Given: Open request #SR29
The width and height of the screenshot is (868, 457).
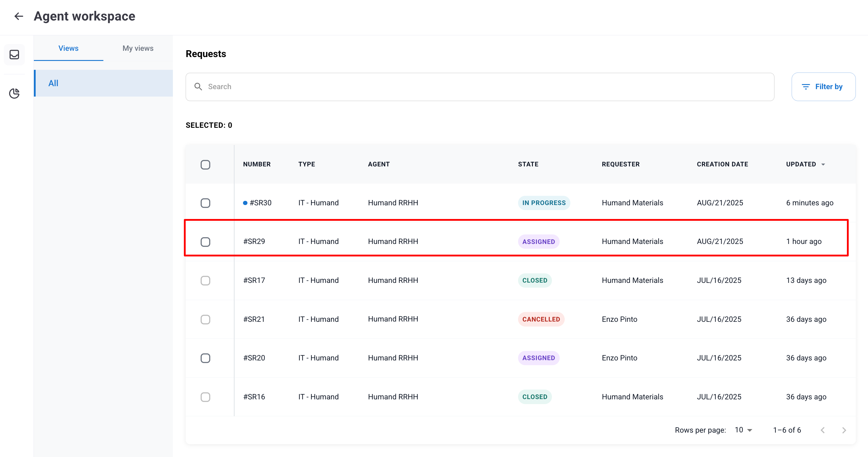Looking at the screenshot, I should coord(254,241).
